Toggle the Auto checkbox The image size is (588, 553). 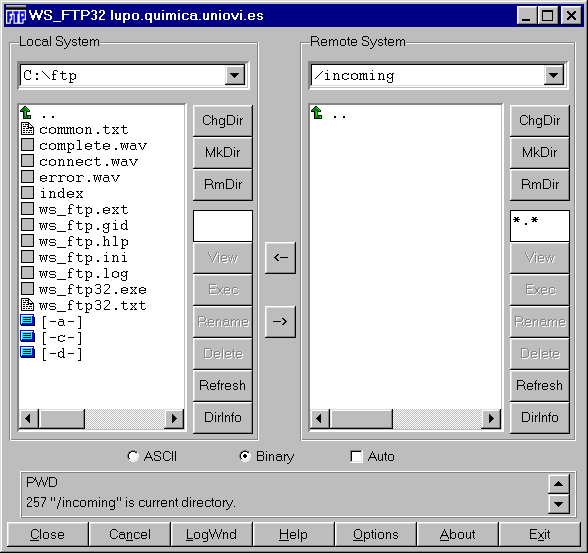pos(356,457)
